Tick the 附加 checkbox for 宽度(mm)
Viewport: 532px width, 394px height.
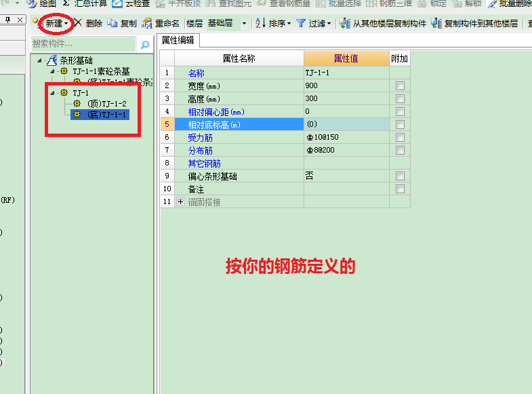pos(400,86)
